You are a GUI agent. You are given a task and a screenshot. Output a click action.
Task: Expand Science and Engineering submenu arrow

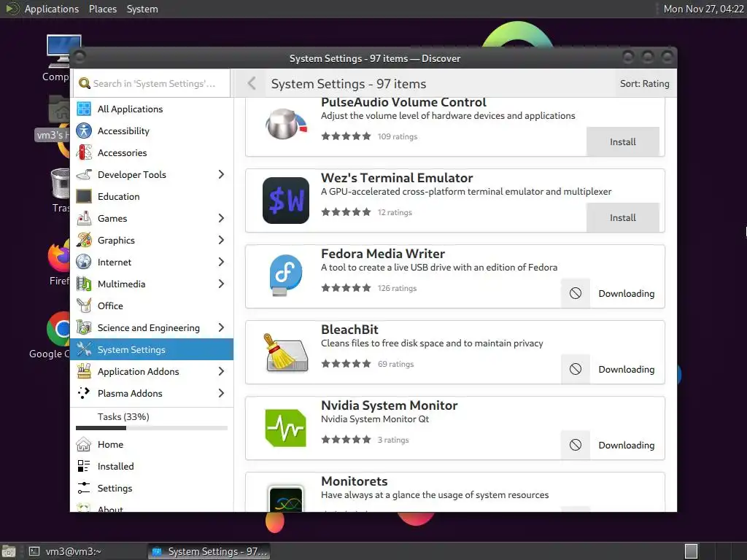point(221,327)
